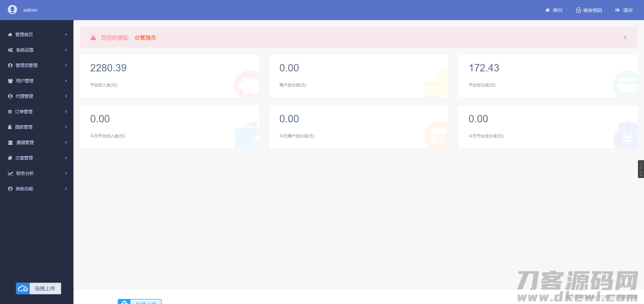Click the book icon beside 文章管理
644x304 pixels.
pos(10,158)
